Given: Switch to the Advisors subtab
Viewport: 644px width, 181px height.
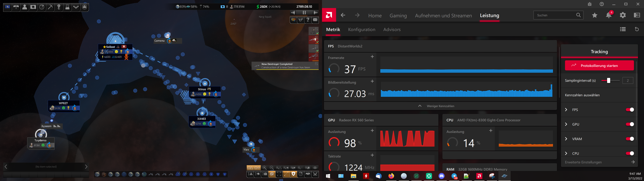Looking at the screenshot, I should click(x=392, y=29).
